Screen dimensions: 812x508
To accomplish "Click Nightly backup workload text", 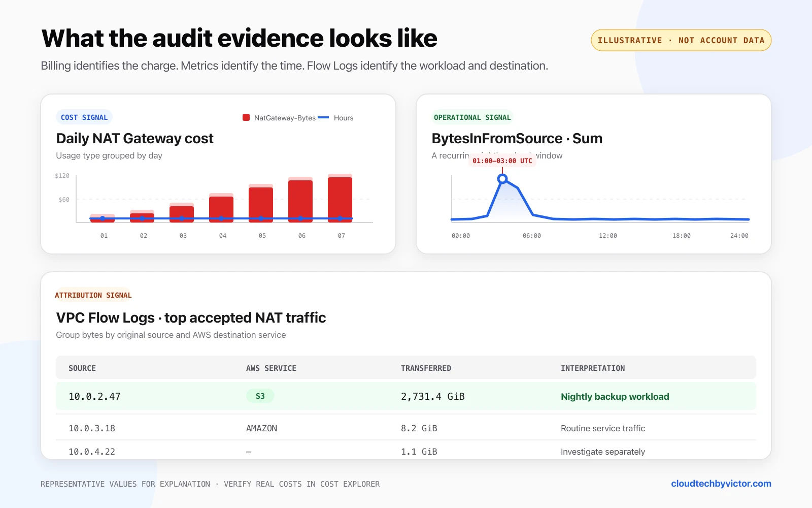I will tap(615, 397).
